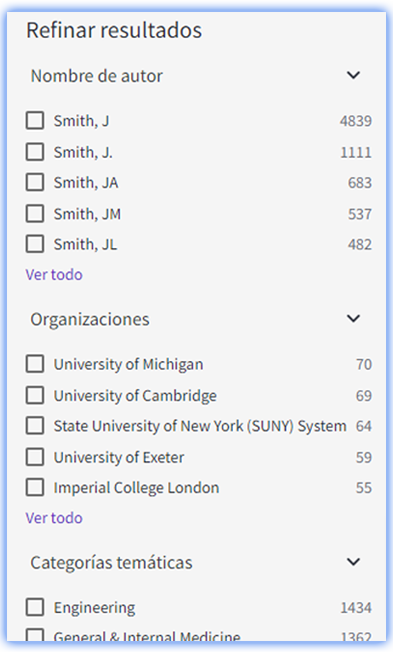Enable the Smith, JL filter checkbox
This screenshot has height=652, width=393.
tap(35, 244)
